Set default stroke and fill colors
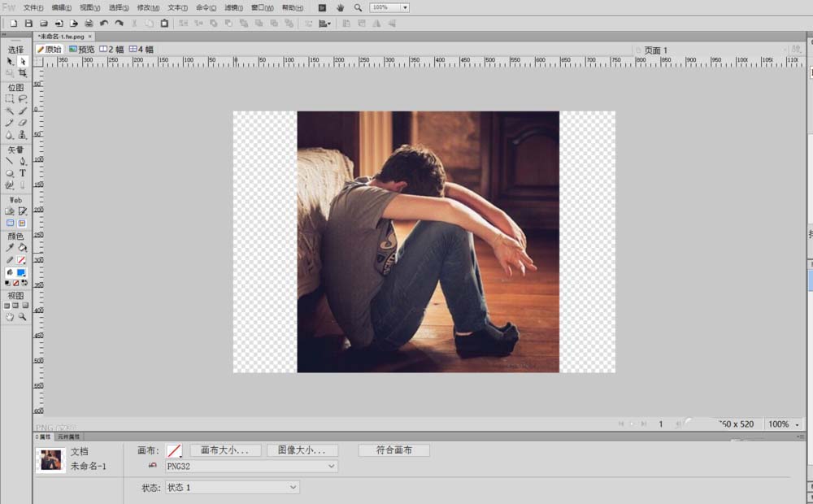Viewport: 813px width, 504px height. [x=7, y=283]
